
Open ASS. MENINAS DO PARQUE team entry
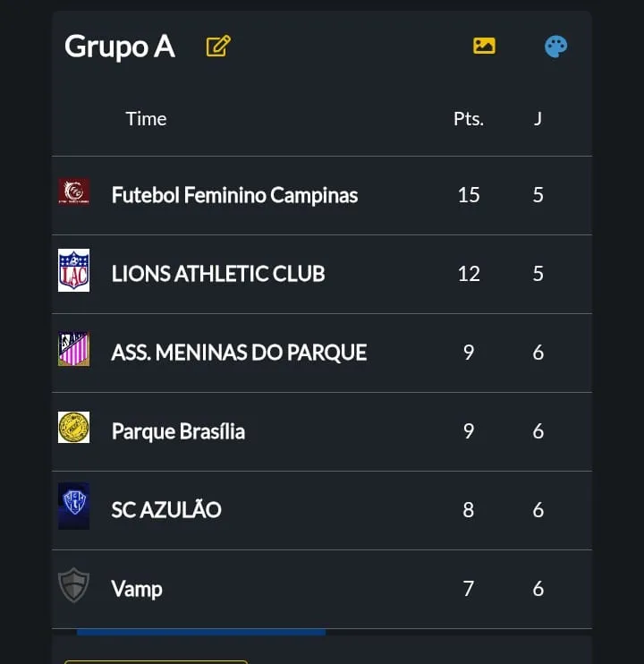point(239,353)
